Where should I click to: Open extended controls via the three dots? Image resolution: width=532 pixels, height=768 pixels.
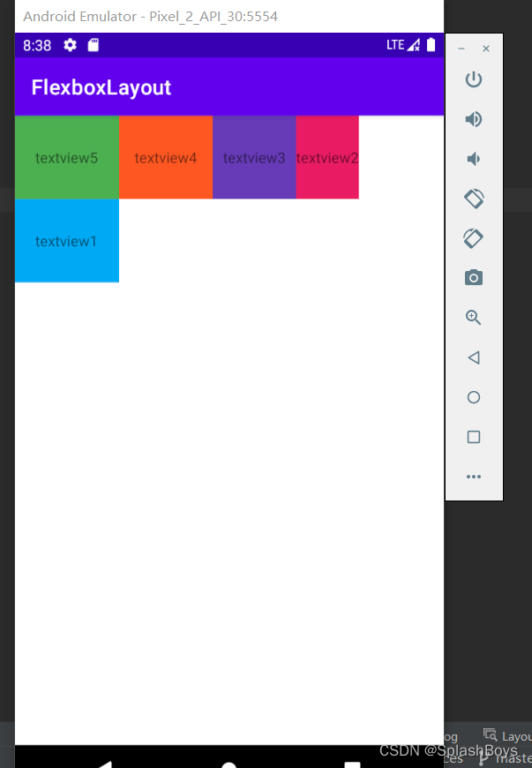tap(473, 477)
